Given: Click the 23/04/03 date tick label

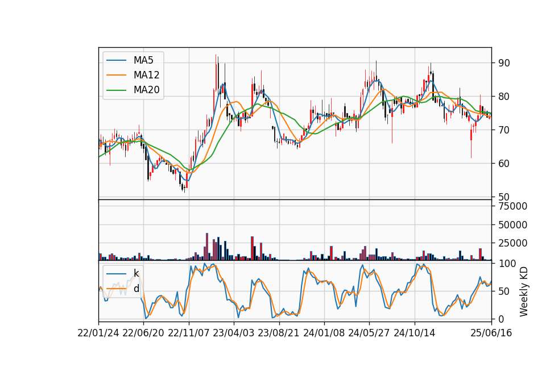Looking at the screenshot, I should tap(234, 333).
